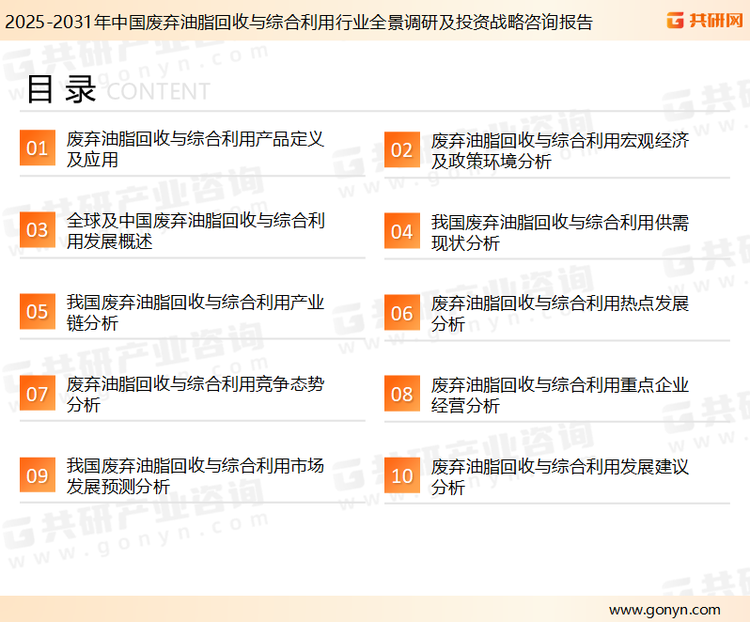Screen dimensions: 750x622
Task: Click the orange 02 number badge
Action: click(x=402, y=150)
